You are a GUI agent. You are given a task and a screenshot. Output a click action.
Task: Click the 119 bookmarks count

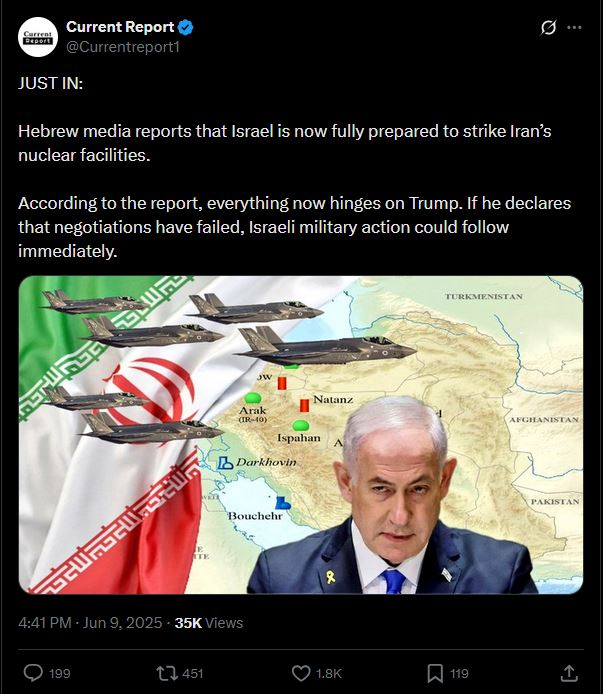(459, 674)
